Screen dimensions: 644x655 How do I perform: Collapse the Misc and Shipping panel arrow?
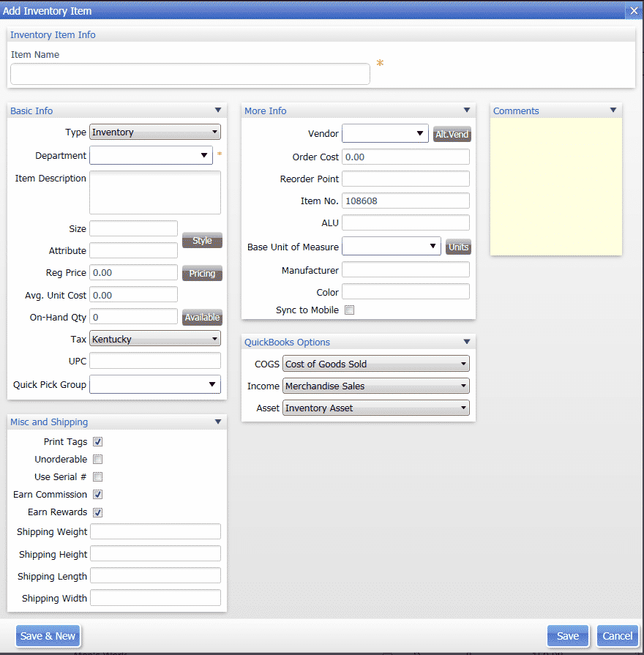coord(217,422)
